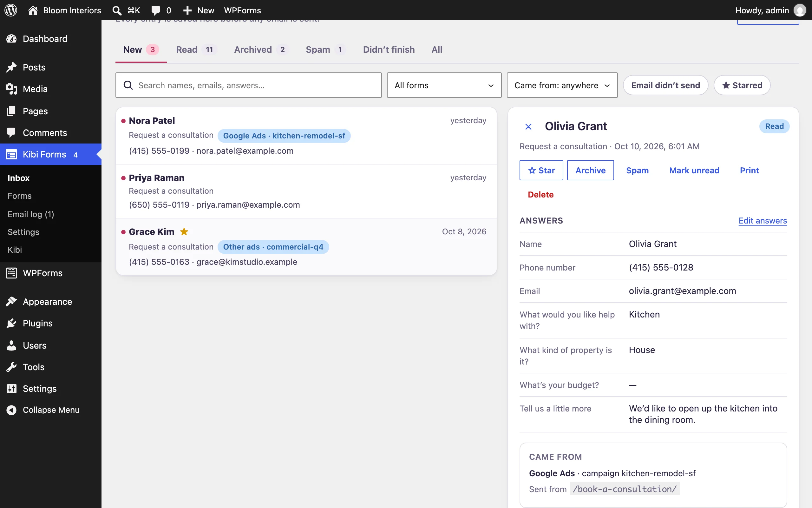Image resolution: width=812 pixels, height=508 pixels.
Task: Open the sidebar Settings sliders menu item
Action: point(51,388)
